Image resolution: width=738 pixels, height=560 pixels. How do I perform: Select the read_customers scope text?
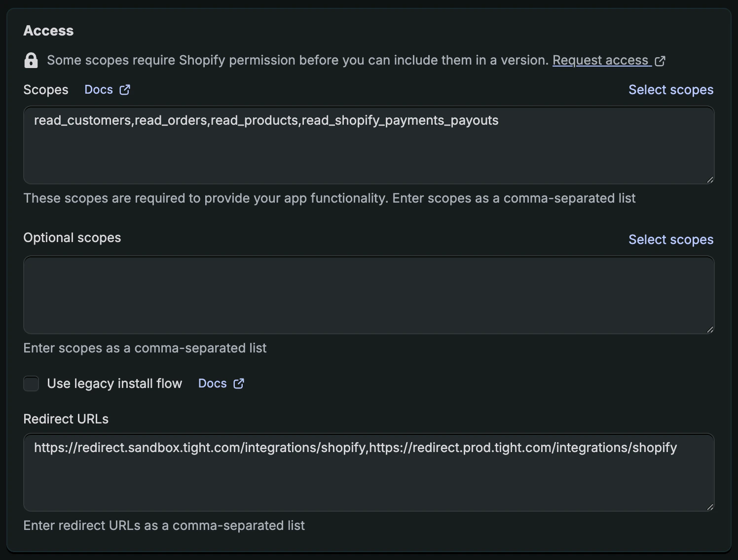tap(83, 120)
